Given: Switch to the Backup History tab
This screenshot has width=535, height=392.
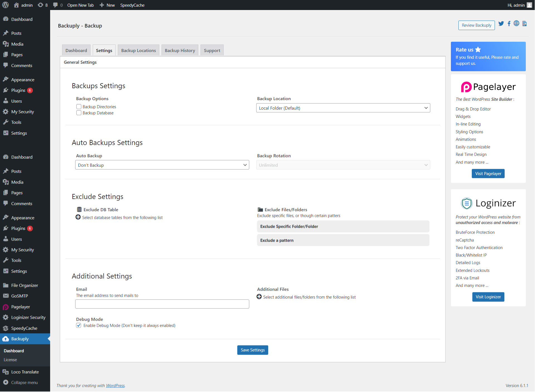Looking at the screenshot, I should tap(180, 50).
